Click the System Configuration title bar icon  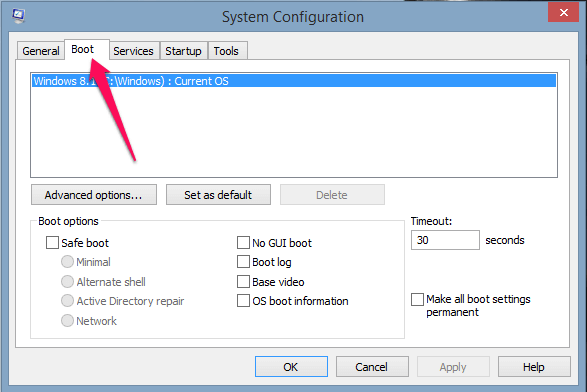[x=18, y=16]
